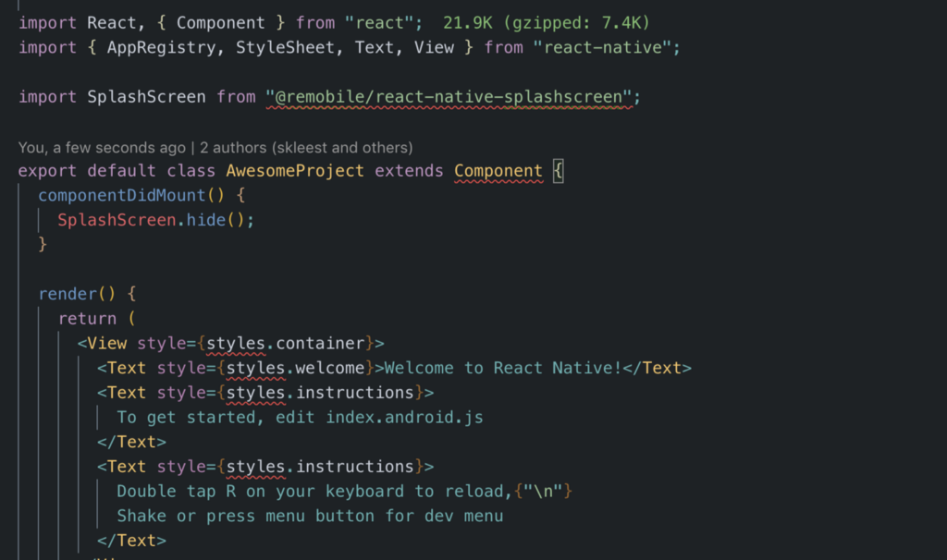This screenshot has height=560, width=947.
Task: Click the "You, a few seconds ago" blame annotation
Action: pyautogui.click(x=101, y=147)
